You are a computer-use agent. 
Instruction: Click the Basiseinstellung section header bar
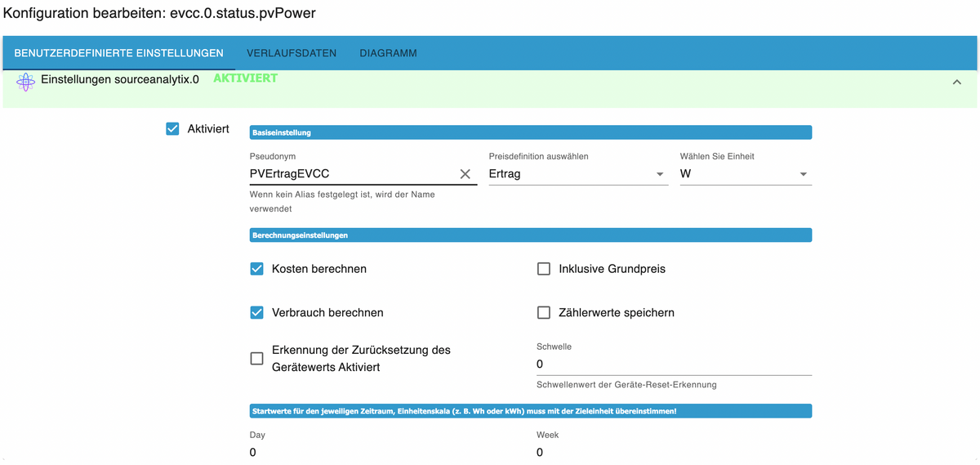tap(531, 132)
